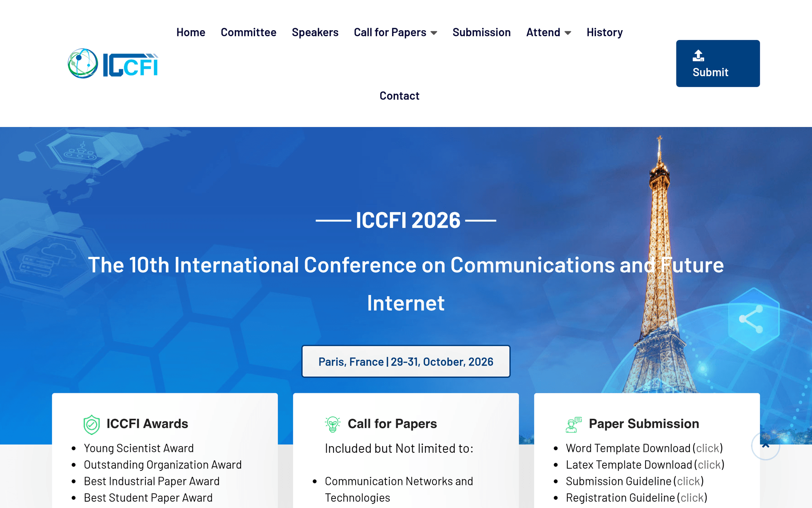The width and height of the screenshot is (812, 508).
Task: Click the 'Included but Not limited to:' text
Action: tap(399, 448)
